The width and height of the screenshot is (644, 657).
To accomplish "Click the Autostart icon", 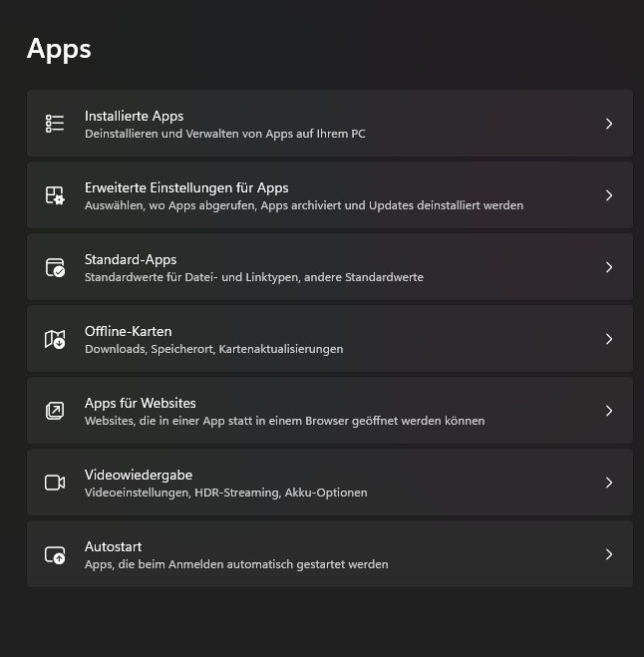I will click(55, 554).
